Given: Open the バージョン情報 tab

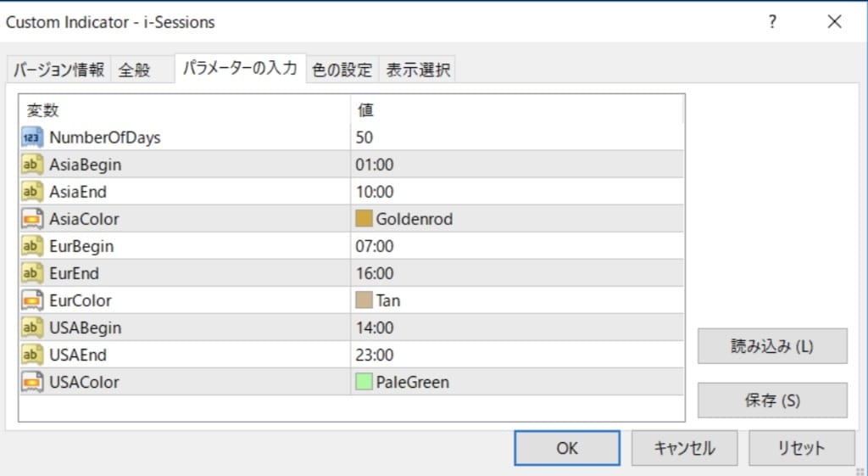Looking at the screenshot, I should (x=58, y=70).
